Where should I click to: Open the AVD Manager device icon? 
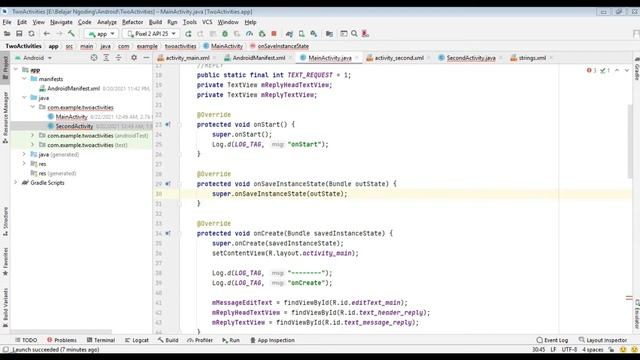[x=301, y=34]
